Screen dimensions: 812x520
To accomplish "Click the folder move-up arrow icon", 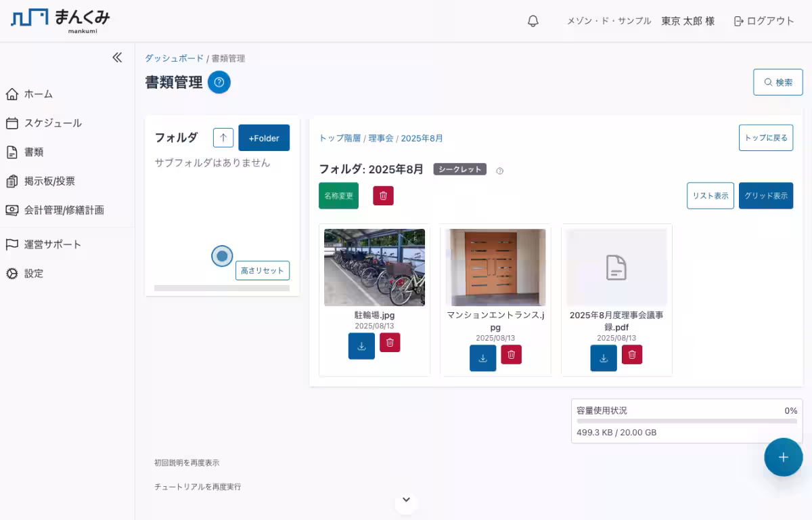I will 223,137.
